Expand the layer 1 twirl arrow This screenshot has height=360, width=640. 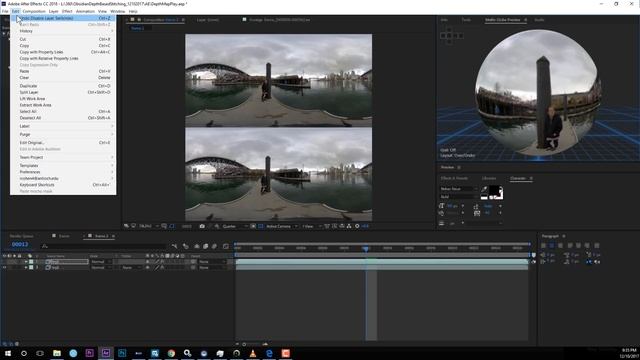point(26,262)
